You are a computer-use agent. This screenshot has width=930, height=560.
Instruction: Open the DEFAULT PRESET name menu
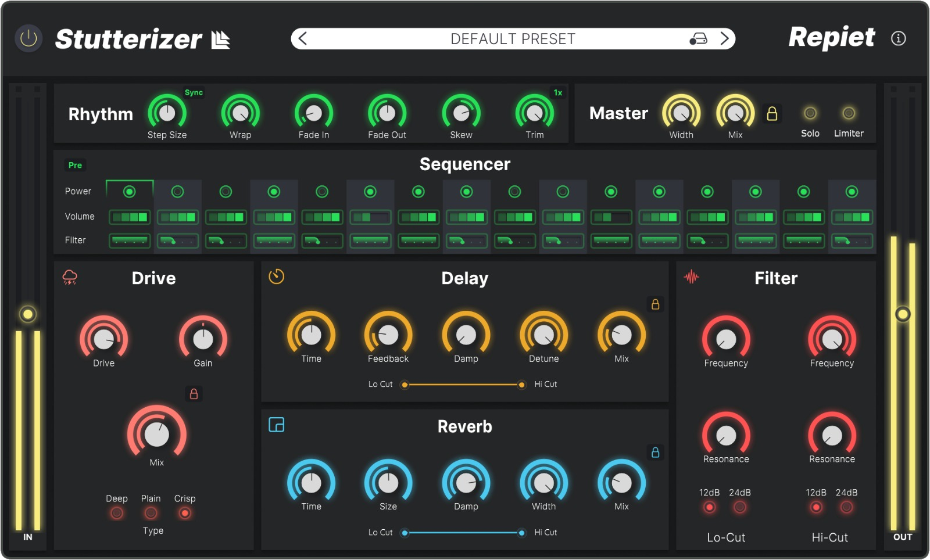pos(513,39)
